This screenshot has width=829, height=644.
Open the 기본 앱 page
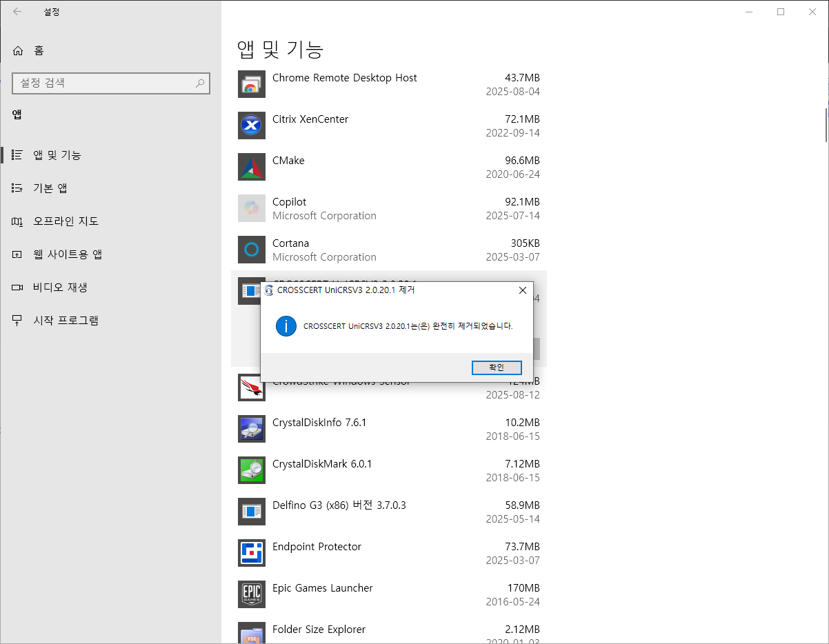click(110, 188)
